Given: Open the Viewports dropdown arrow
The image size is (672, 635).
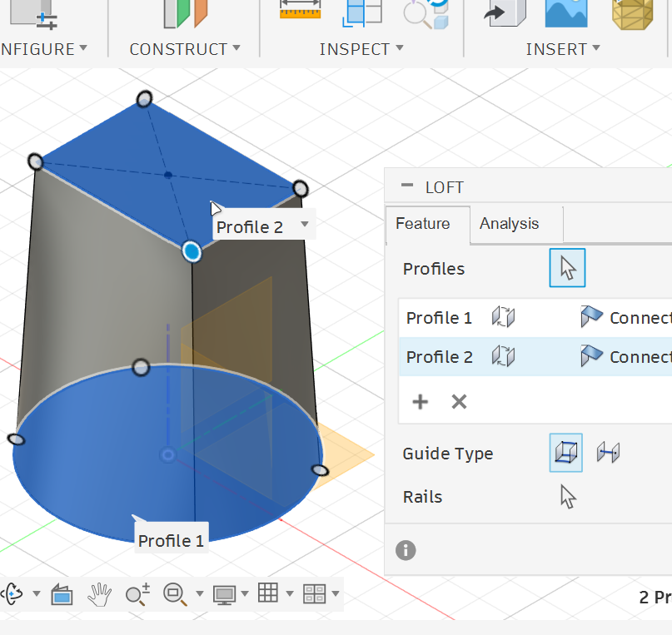Looking at the screenshot, I should point(336,593).
